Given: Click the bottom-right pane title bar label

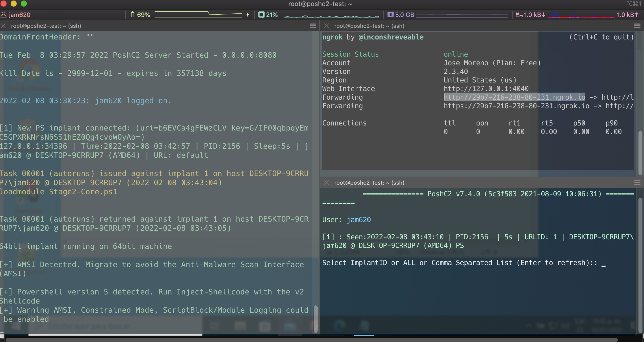Looking at the screenshot, I should pos(369,183).
